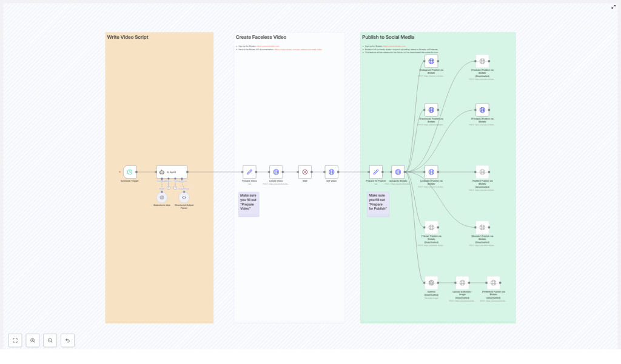Click the Structured Output Parser node
621x364 pixels.
(x=183, y=197)
